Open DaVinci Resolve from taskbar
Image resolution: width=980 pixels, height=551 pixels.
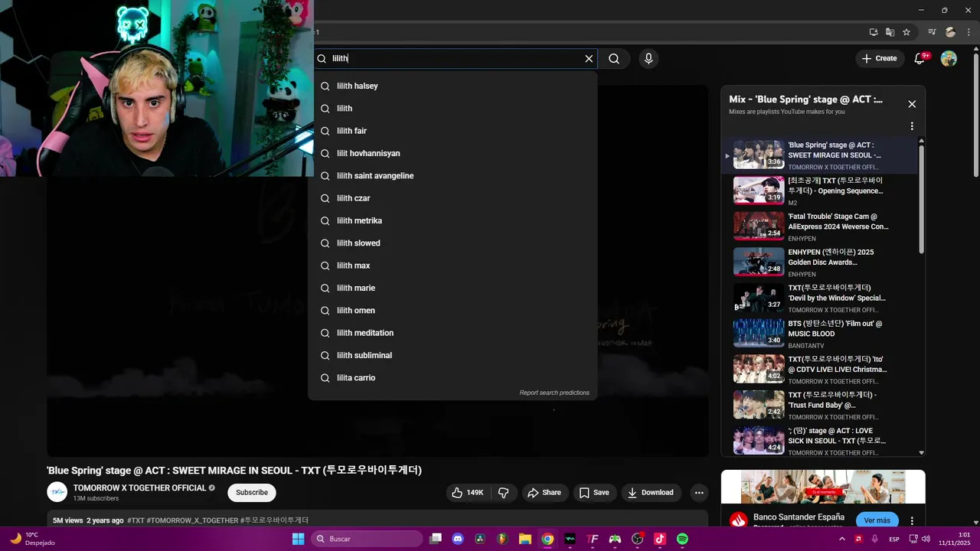(480, 539)
